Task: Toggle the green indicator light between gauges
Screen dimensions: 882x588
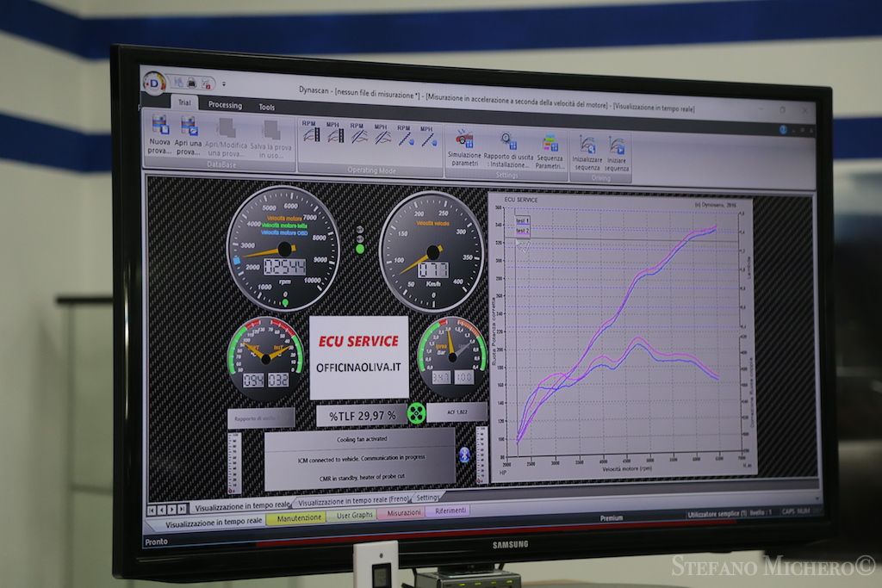Action: 360,249
